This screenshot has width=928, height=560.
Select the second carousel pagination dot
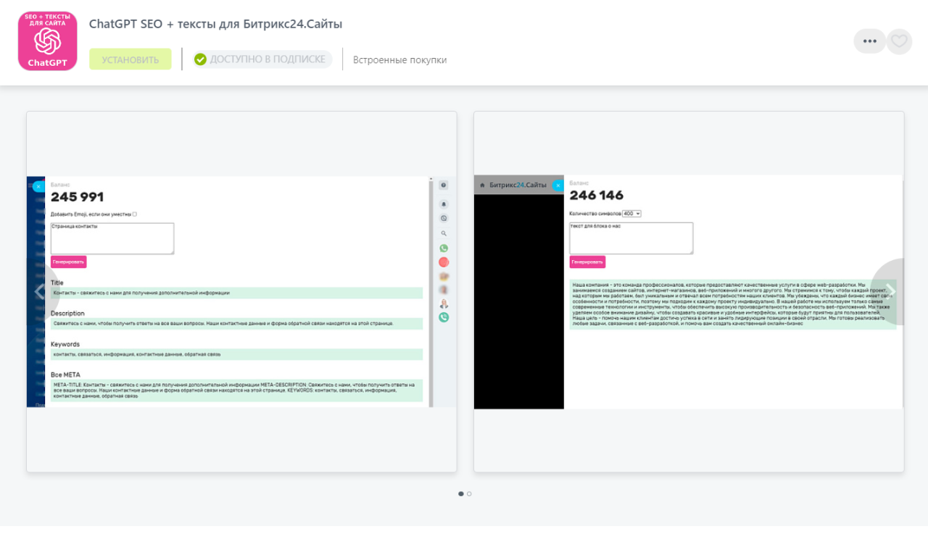[469, 493]
